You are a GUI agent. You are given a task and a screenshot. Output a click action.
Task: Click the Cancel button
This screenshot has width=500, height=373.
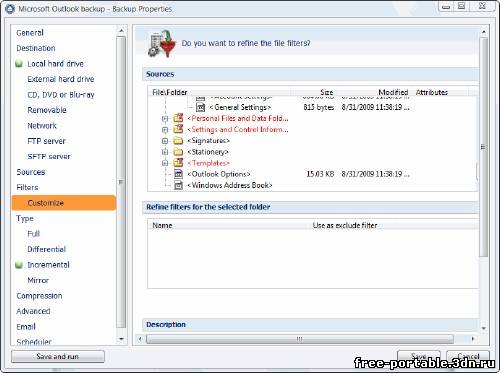tap(468, 356)
